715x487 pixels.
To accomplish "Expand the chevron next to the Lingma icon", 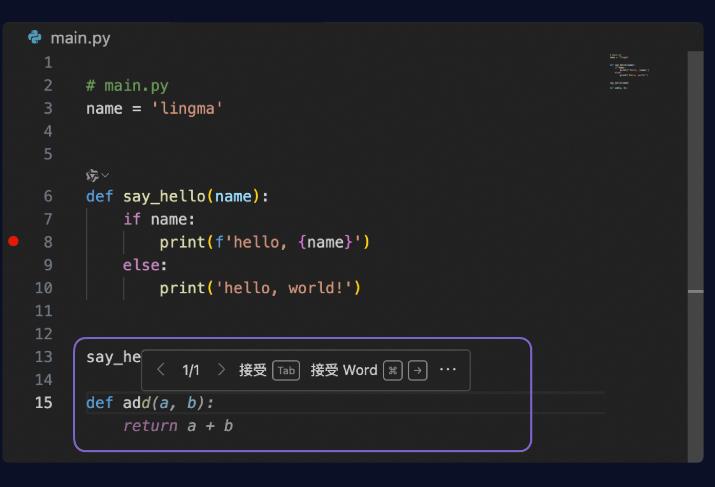I will click(x=106, y=175).
